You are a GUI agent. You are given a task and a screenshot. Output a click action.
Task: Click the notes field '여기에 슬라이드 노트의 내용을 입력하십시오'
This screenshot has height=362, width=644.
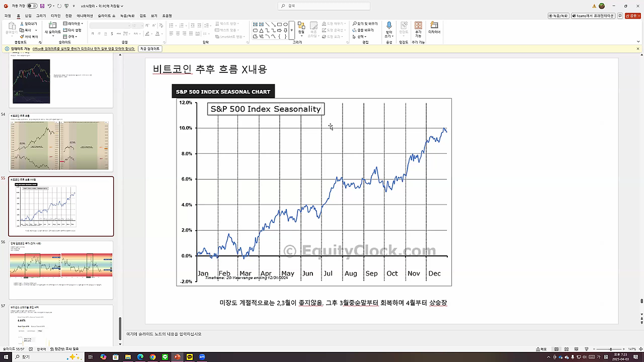click(x=164, y=334)
